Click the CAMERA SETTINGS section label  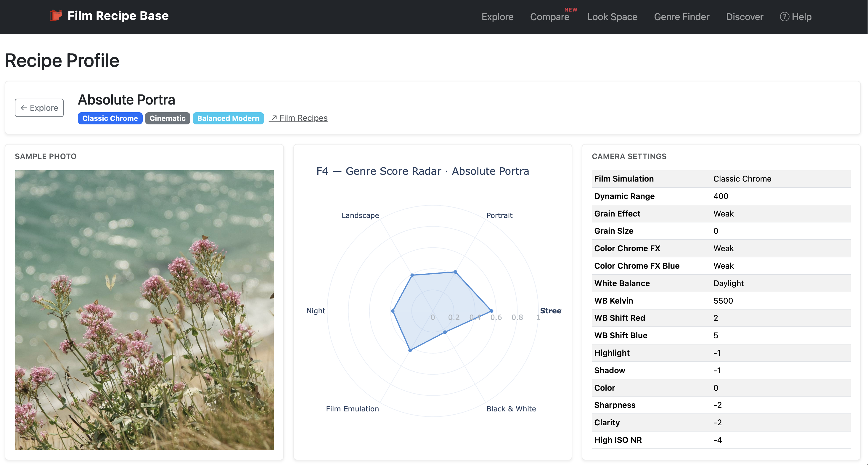tap(629, 156)
